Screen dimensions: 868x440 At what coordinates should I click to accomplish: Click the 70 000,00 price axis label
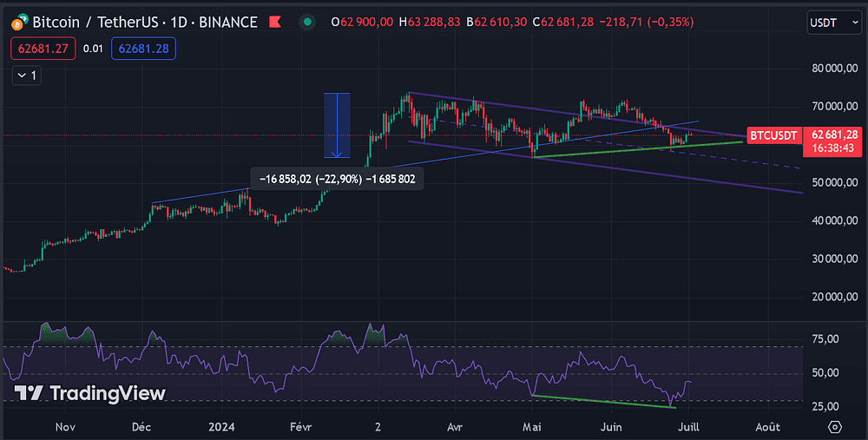tap(835, 106)
